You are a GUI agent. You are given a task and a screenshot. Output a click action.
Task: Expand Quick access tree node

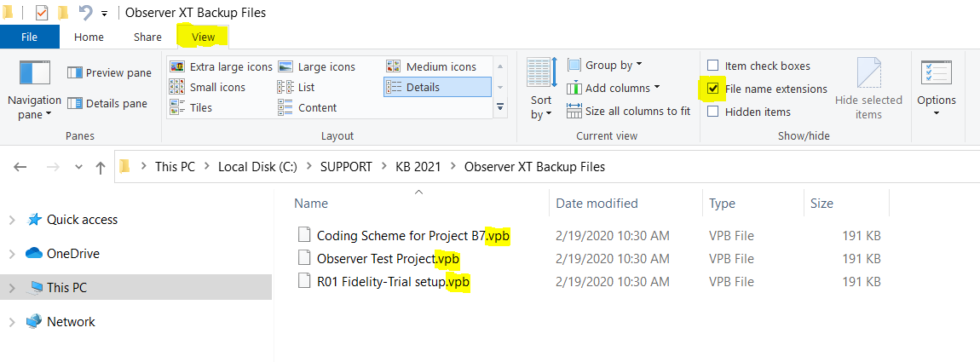(x=11, y=220)
